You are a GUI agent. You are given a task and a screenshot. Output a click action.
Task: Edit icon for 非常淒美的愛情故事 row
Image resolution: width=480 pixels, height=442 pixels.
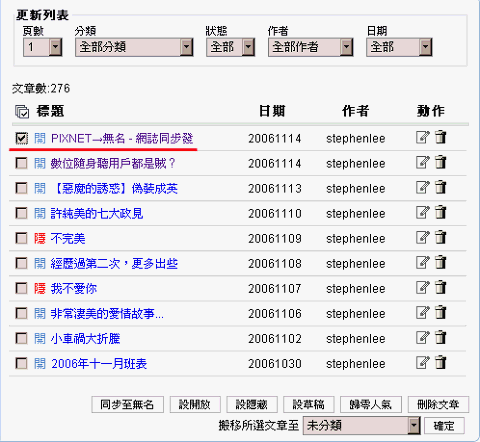[x=423, y=312]
